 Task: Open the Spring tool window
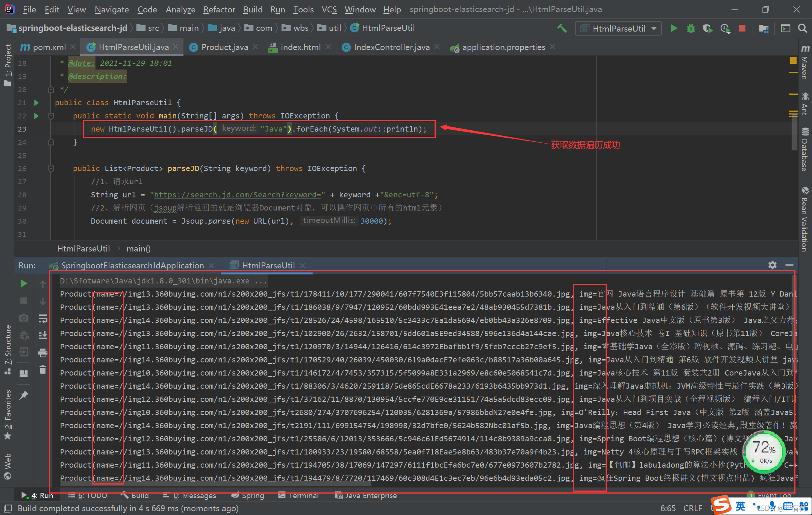click(247, 495)
